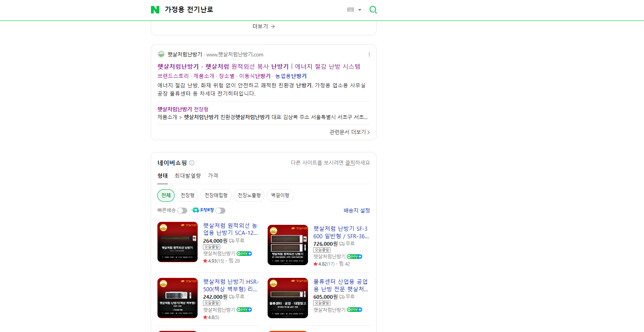
Task: Open the 햇살처럼 원적외선 복사 난방기 title link
Action: [x=259, y=66]
